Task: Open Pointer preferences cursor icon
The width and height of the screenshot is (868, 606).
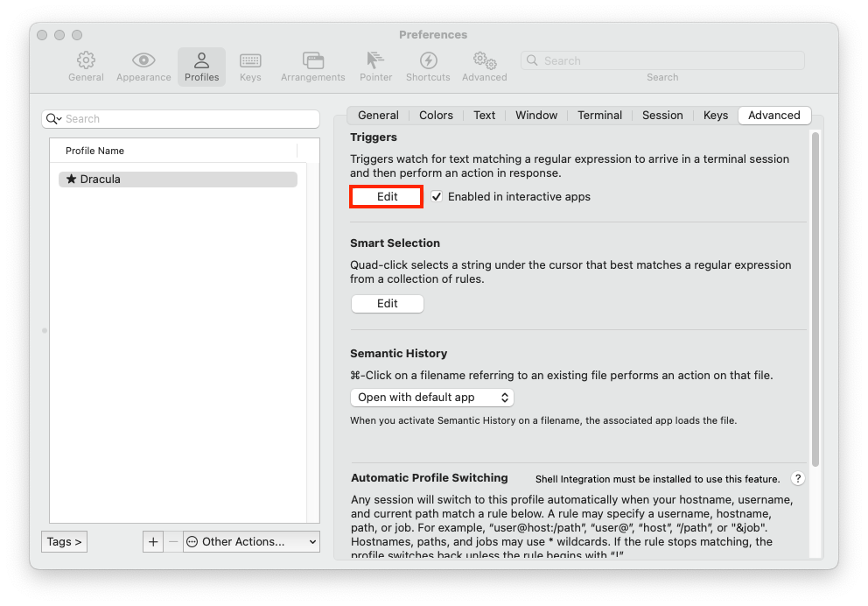Action: [x=375, y=60]
